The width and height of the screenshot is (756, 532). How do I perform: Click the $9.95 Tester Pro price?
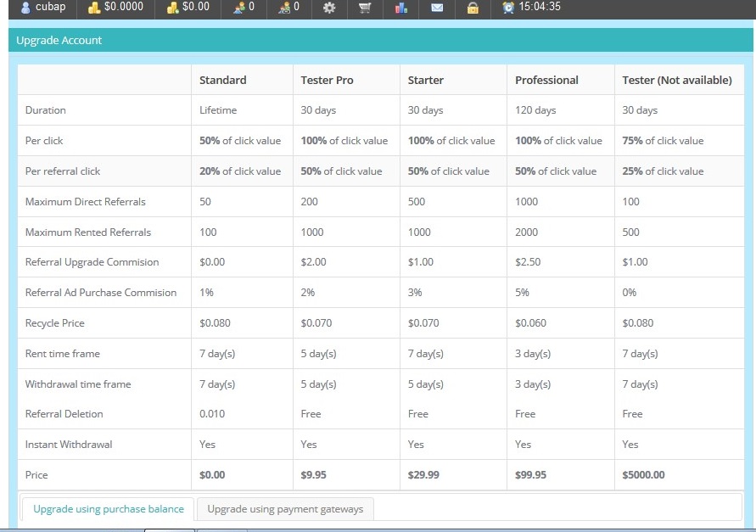pyautogui.click(x=313, y=474)
